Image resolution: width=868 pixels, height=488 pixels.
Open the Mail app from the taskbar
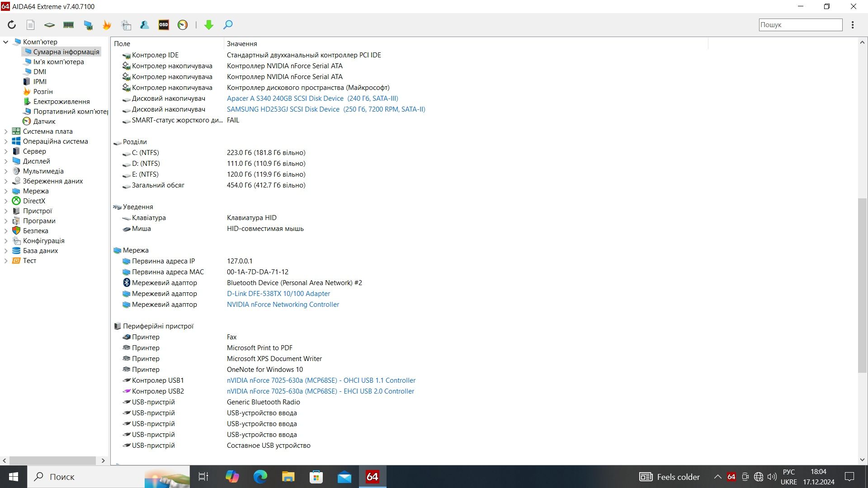pos(344,477)
